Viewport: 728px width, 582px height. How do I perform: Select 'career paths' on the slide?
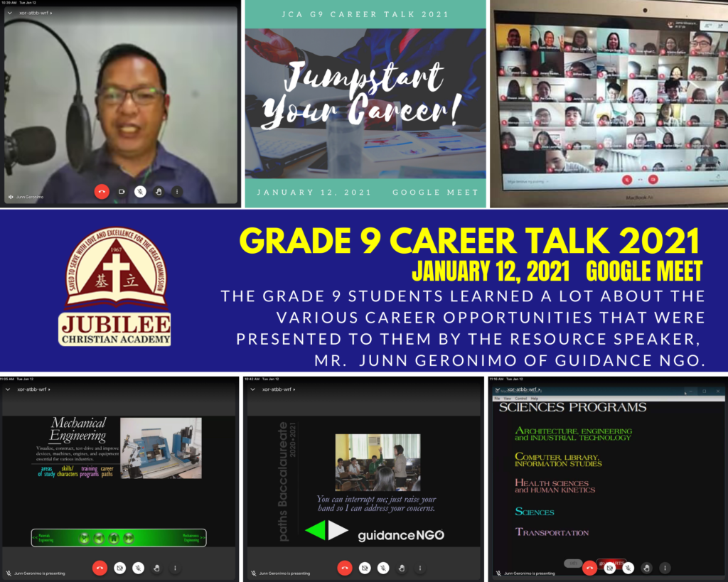click(x=107, y=472)
